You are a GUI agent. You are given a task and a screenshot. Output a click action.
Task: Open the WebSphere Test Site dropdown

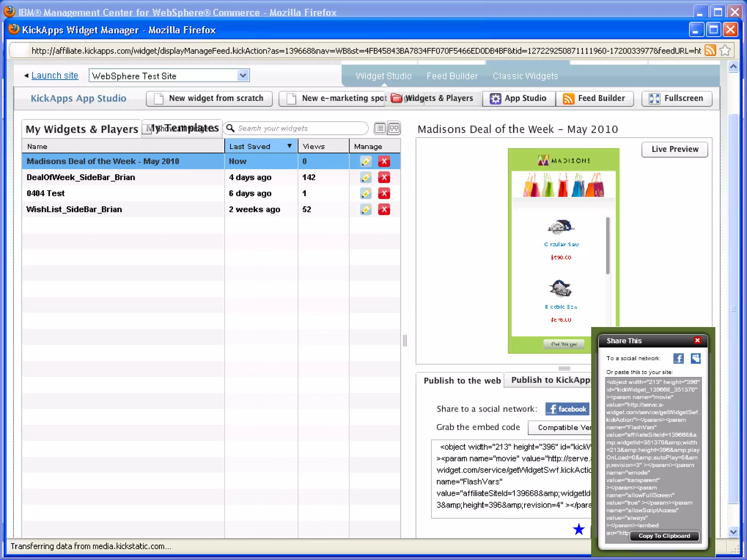243,75
